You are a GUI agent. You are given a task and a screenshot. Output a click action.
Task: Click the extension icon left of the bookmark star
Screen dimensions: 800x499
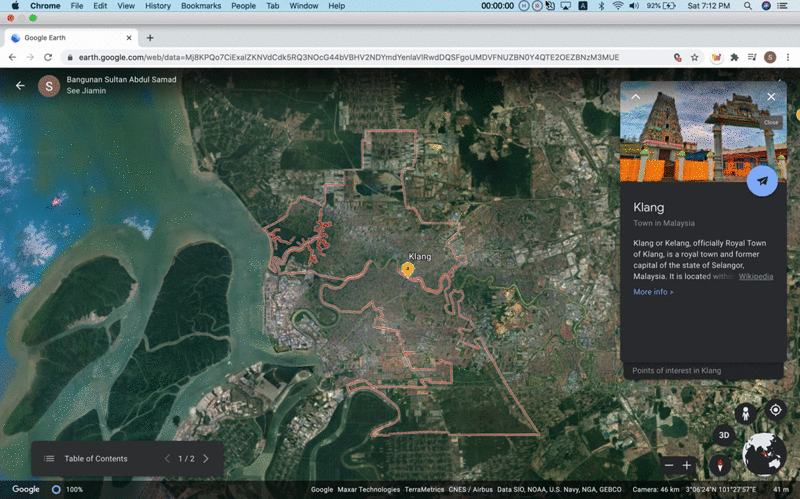click(678, 57)
